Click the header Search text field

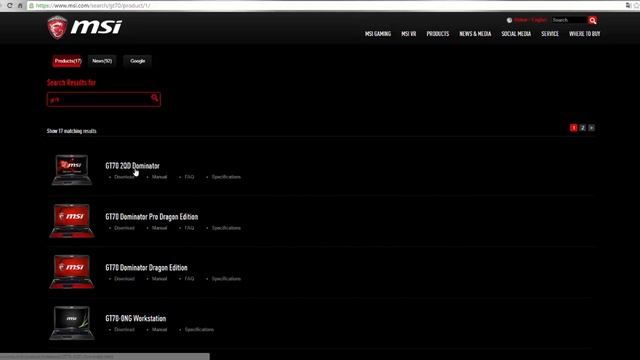tap(569, 20)
